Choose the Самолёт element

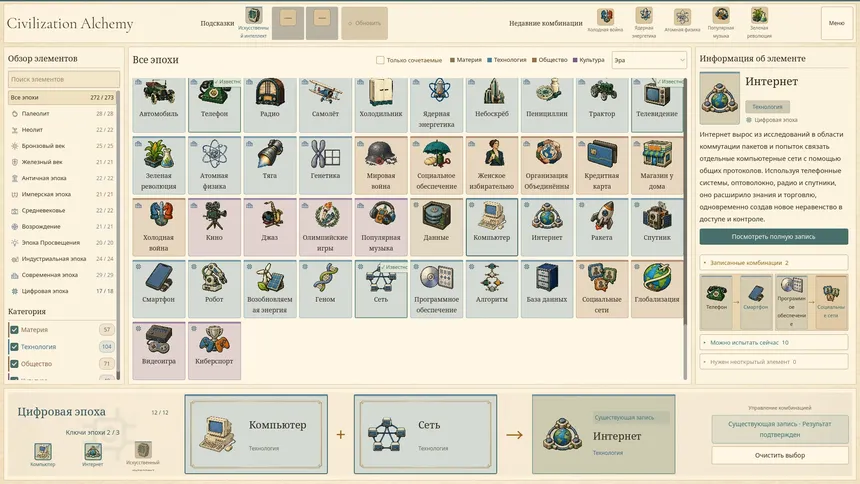(x=325, y=104)
